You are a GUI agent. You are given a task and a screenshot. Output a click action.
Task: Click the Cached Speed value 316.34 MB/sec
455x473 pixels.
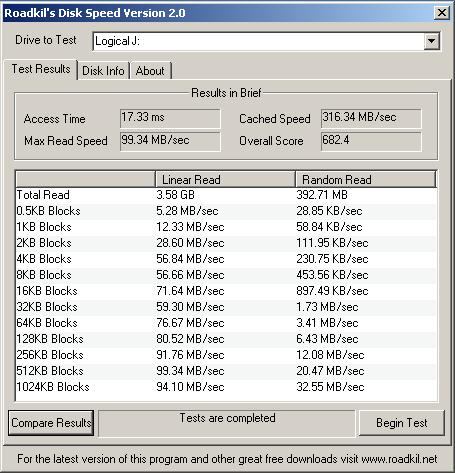pyautogui.click(x=371, y=118)
